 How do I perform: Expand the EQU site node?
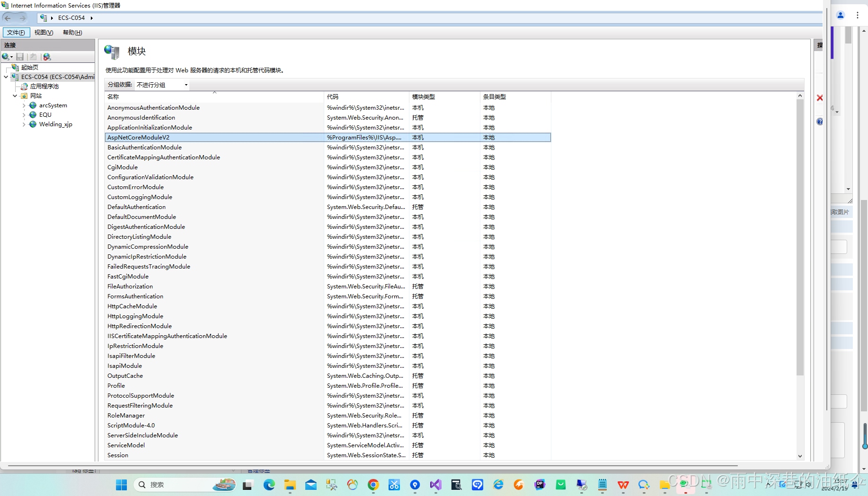pos(24,114)
